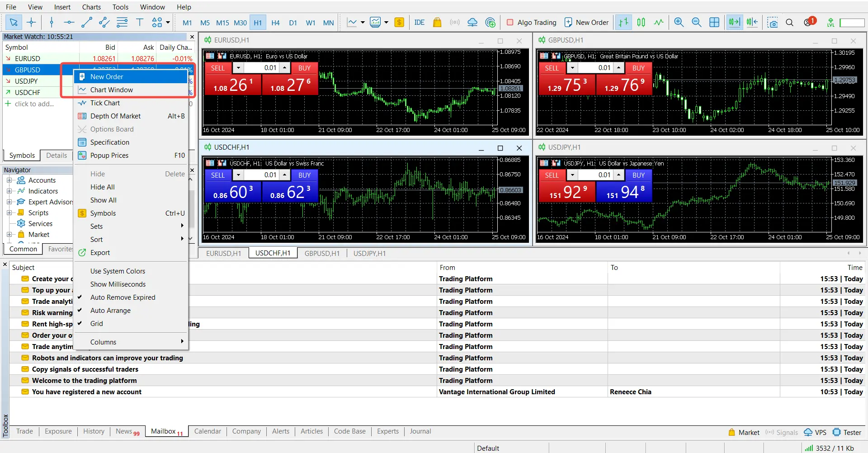This screenshot has height=453, width=868.
Task: Select the text label tool
Action: coord(140,22)
